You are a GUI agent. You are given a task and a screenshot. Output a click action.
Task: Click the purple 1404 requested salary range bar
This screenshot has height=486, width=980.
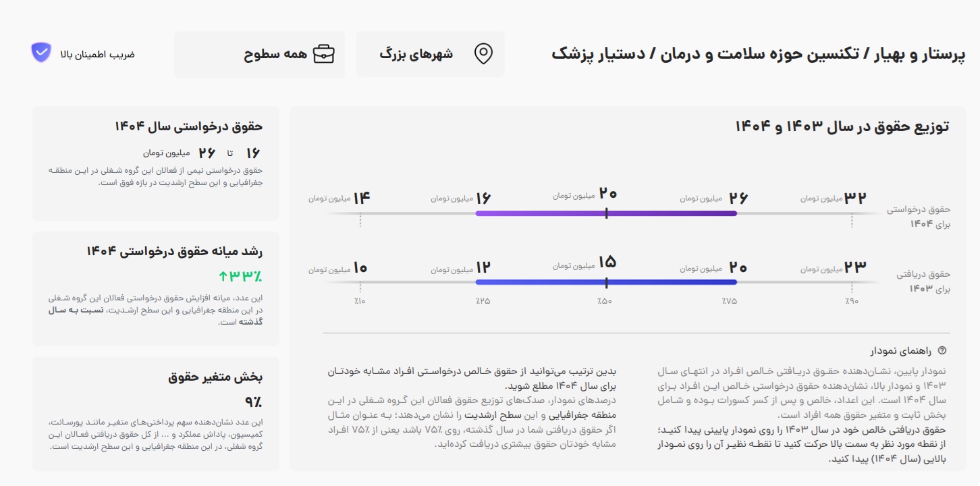(x=540, y=213)
